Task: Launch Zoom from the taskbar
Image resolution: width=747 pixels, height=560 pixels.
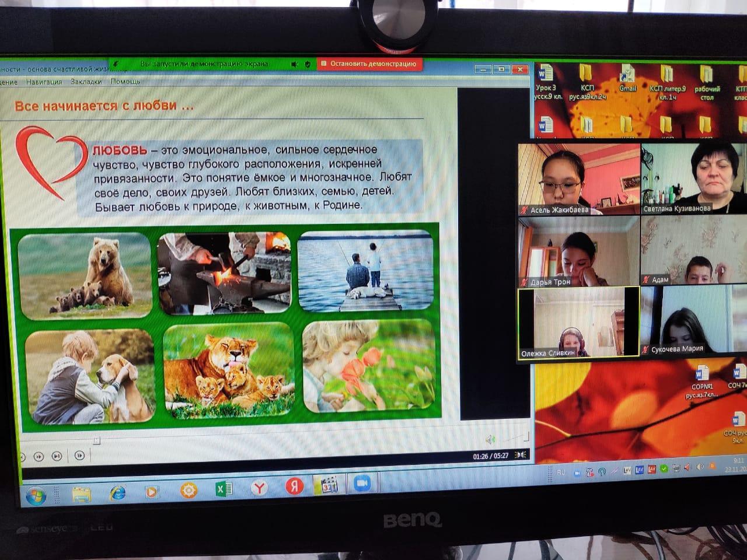Action: point(362,484)
